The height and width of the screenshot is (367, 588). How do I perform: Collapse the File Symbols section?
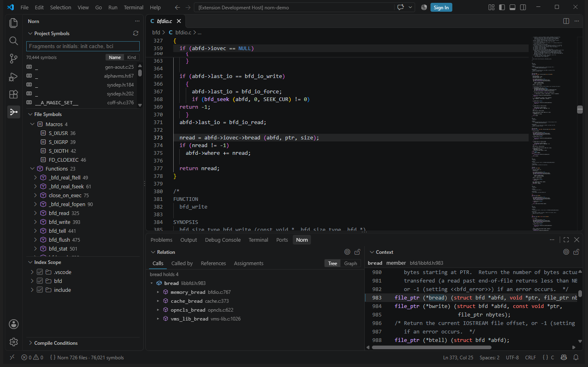(x=30, y=114)
